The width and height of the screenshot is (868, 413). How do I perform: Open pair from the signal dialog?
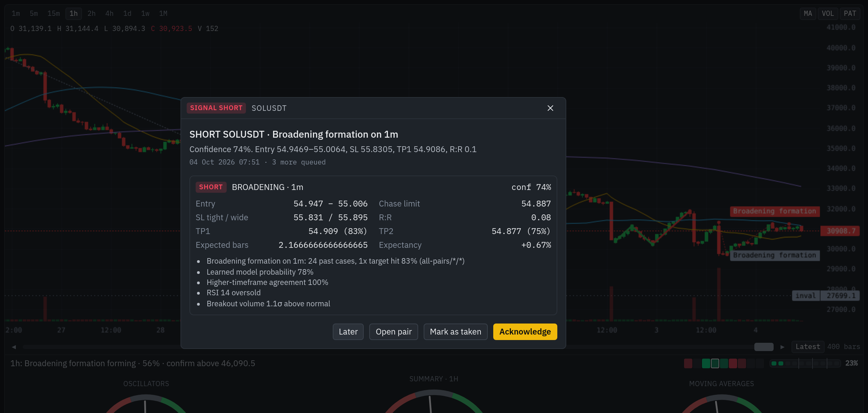coord(393,332)
